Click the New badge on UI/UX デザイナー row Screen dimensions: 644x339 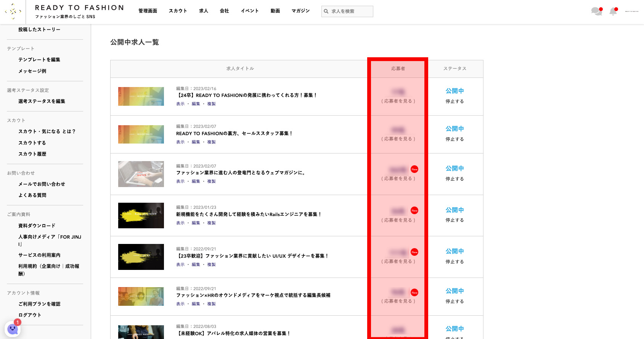point(414,252)
